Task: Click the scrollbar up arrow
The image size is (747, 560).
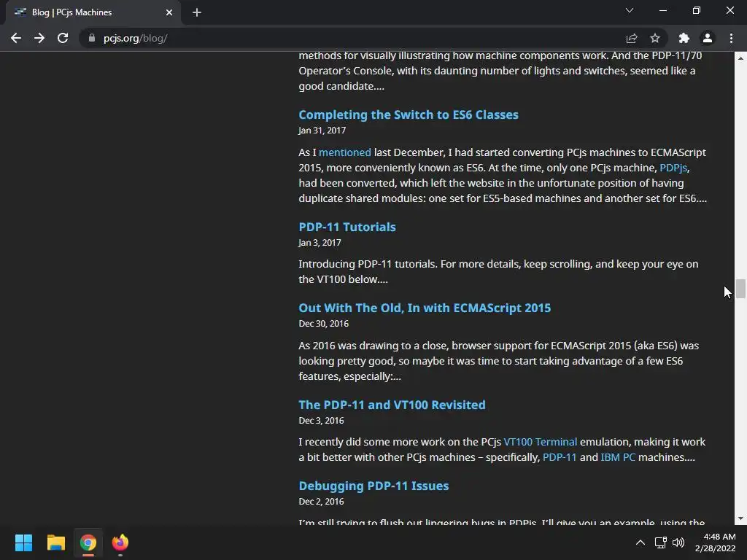Action: pyautogui.click(x=740, y=58)
